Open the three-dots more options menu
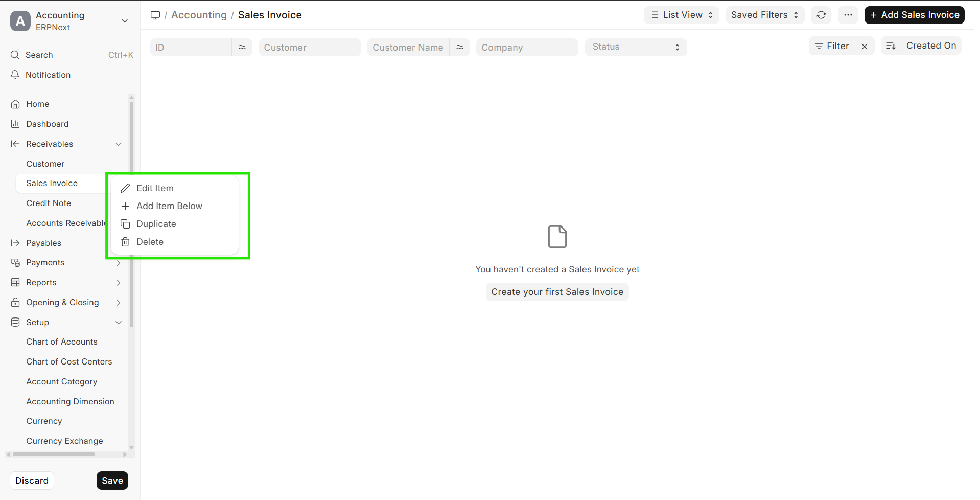 (x=848, y=15)
